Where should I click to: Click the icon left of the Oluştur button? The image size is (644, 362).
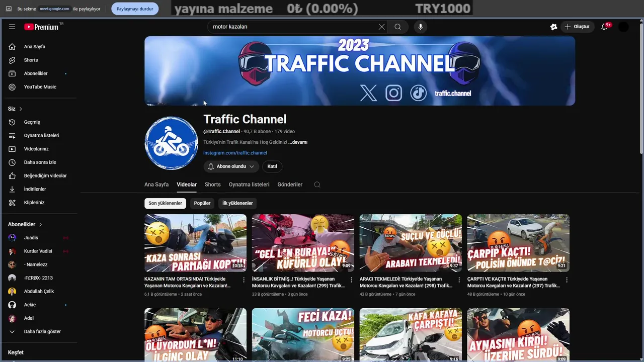[x=553, y=27]
